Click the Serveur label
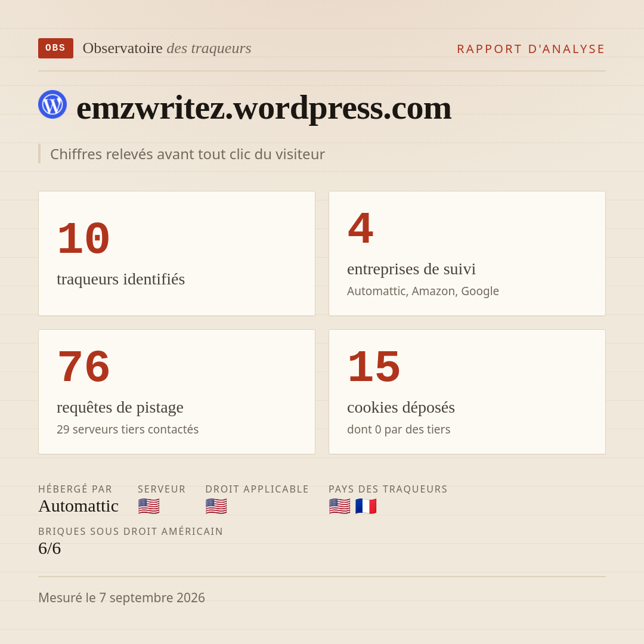Screen dimensions: 644x644 pos(162,489)
